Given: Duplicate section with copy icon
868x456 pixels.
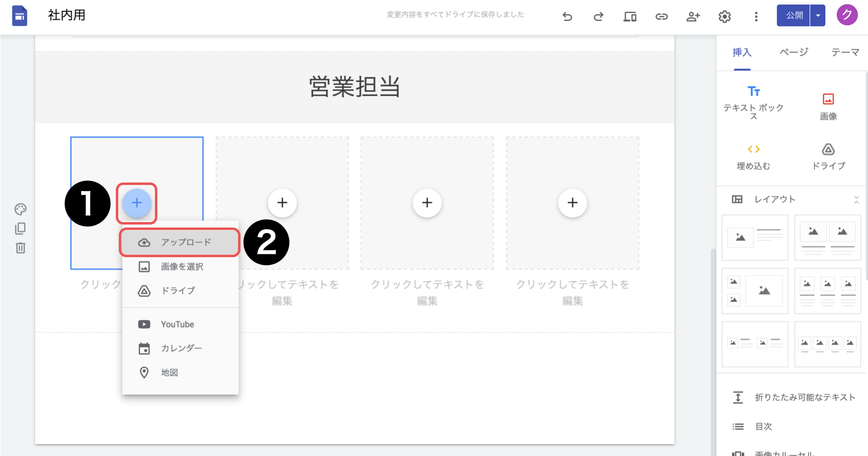Looking at the screenshot, I should coord(20,228).
